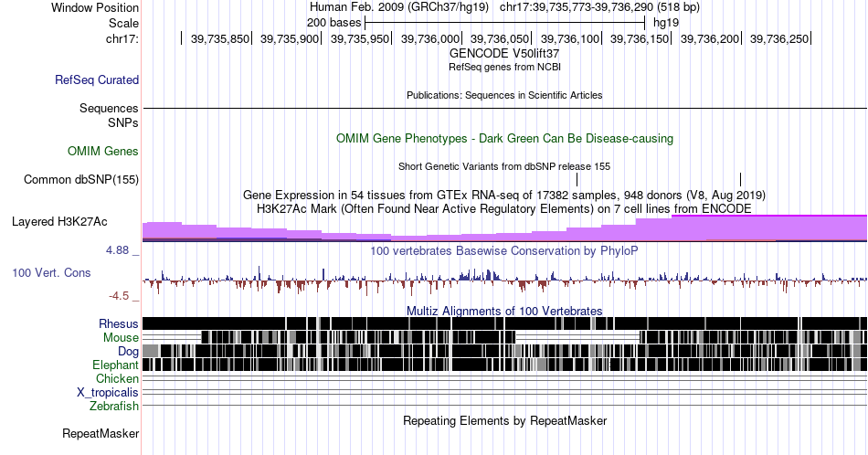Click the OMIM Gene Phenotypes title
Viewport: 868px width, 455px height.
[504, 138]
